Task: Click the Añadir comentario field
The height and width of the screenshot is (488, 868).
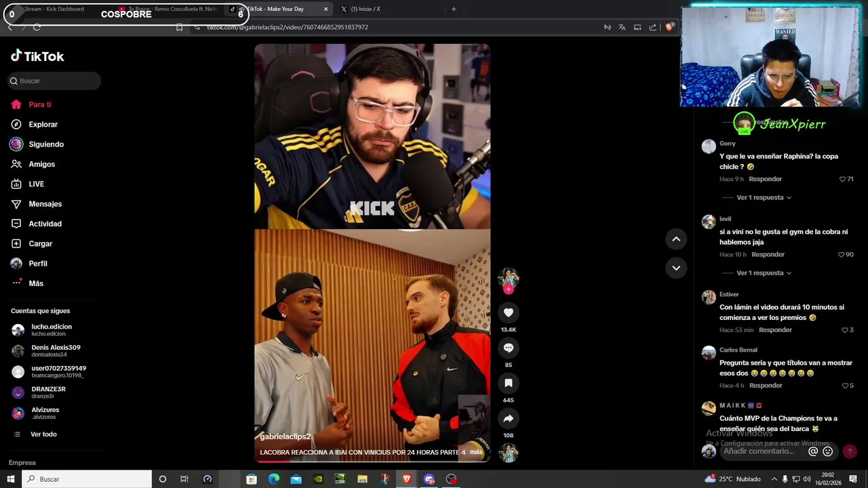Action: pyautogui.click(x=758, y=451)
